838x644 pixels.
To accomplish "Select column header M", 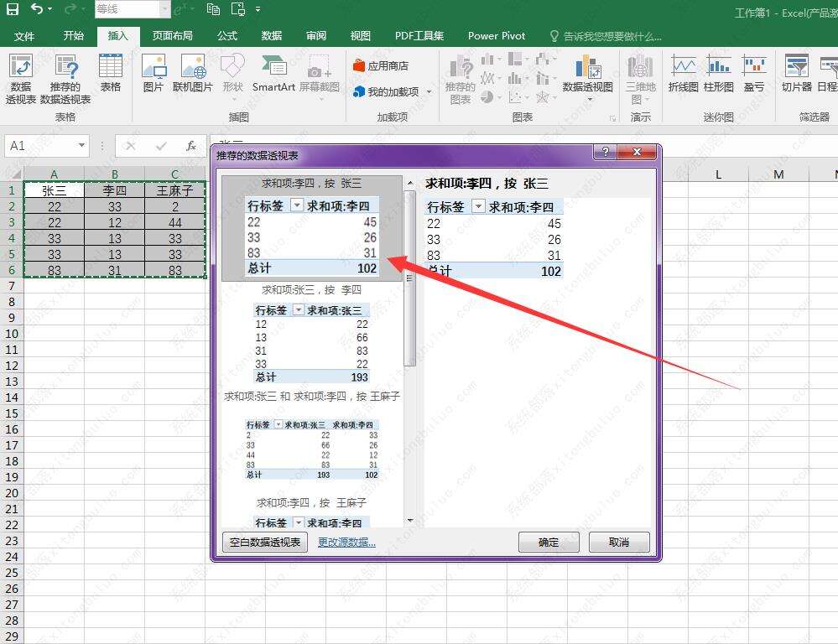I will [x=778, y=174].
